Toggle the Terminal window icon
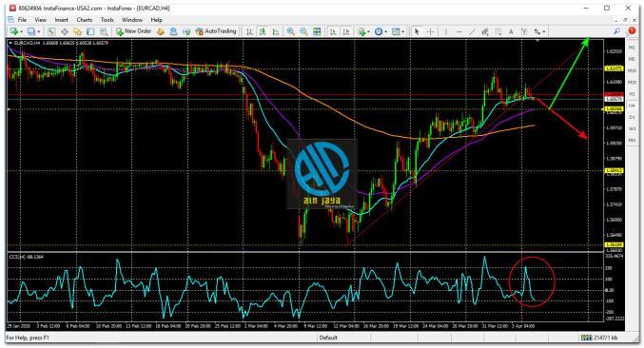The height and width of the screenshot is (348, 644). (90, 31)
